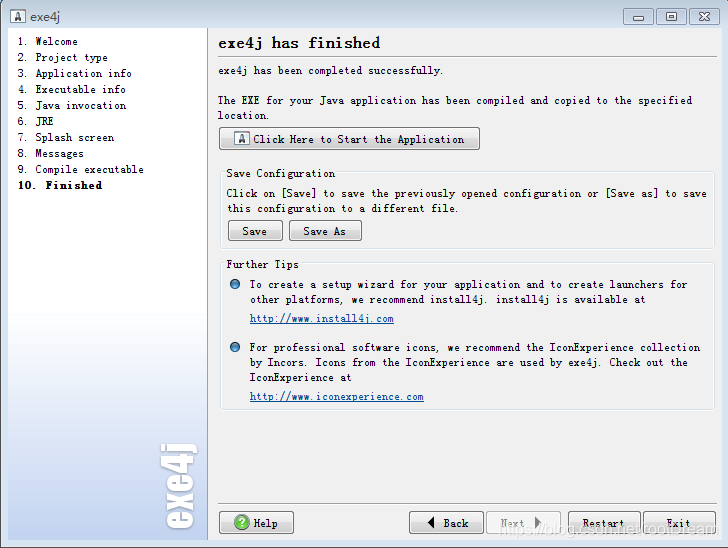
Task: Click Here to Start the Application button
Action: [349, 138]
